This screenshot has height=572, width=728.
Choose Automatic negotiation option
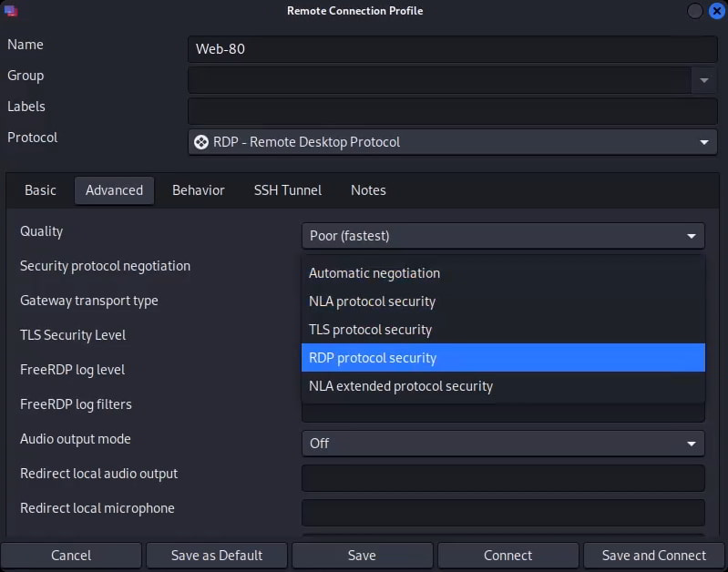click(x=374, y=273)
